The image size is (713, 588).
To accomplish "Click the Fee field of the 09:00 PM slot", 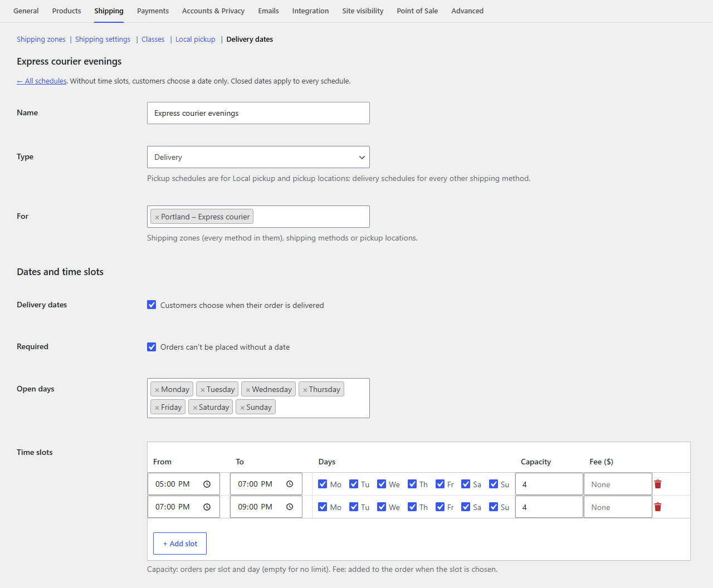I will 618,507.
